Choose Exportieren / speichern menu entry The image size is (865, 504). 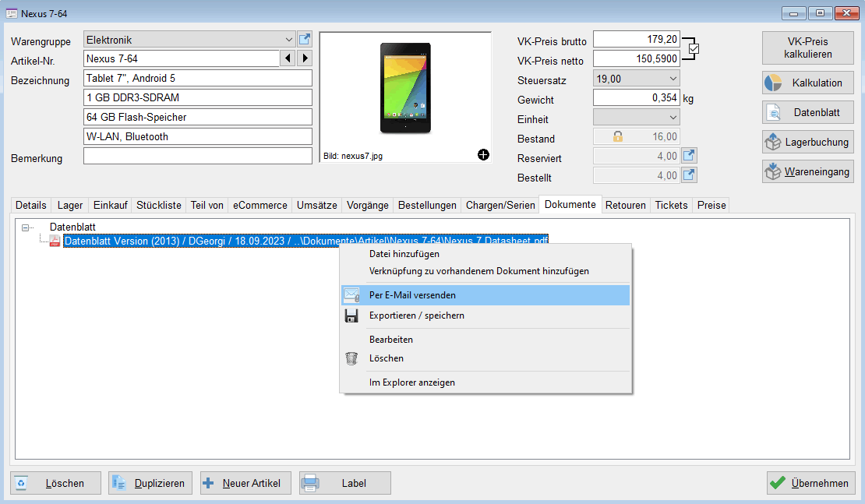pyautogui.click(x=485, y=315)
